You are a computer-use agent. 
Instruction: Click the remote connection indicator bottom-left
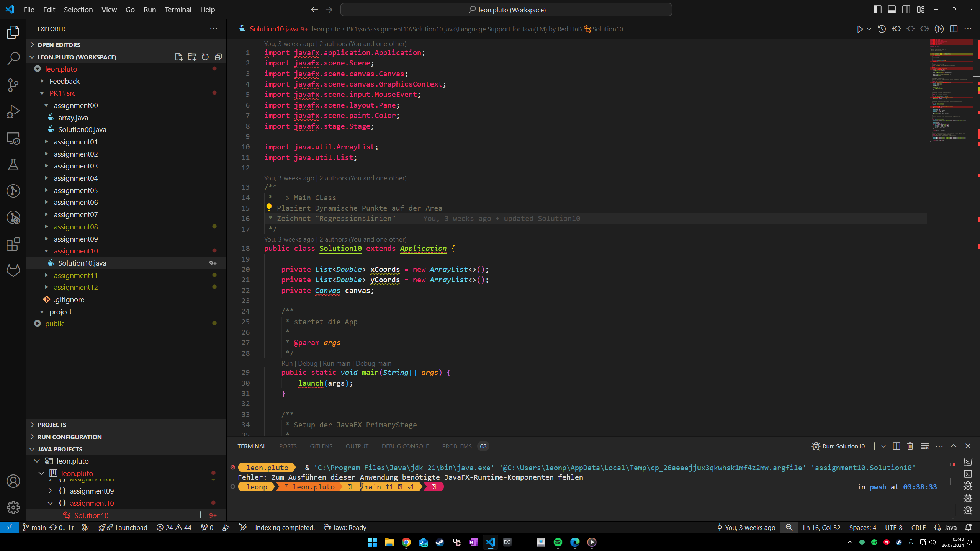click(x=8, y=527)
